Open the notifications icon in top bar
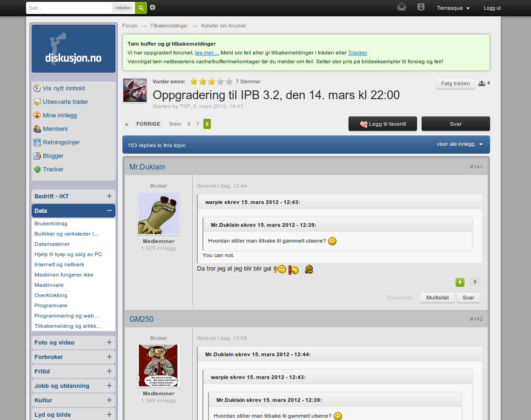 click(x=421, y=7)
